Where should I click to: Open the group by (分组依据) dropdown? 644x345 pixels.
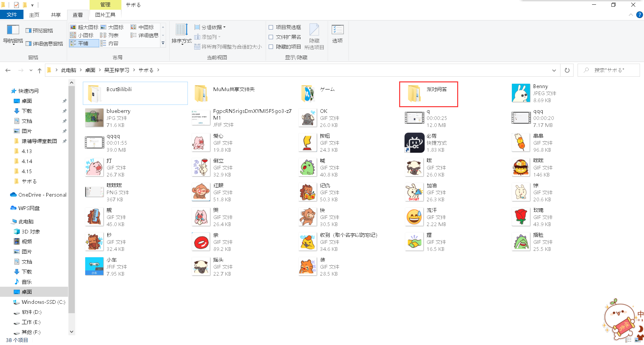coord(210,27)
